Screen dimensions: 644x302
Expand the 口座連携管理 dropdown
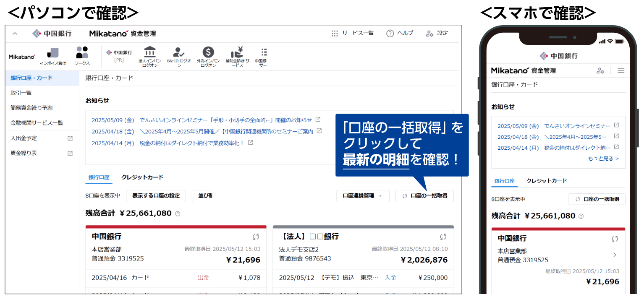tap(363, 196)
